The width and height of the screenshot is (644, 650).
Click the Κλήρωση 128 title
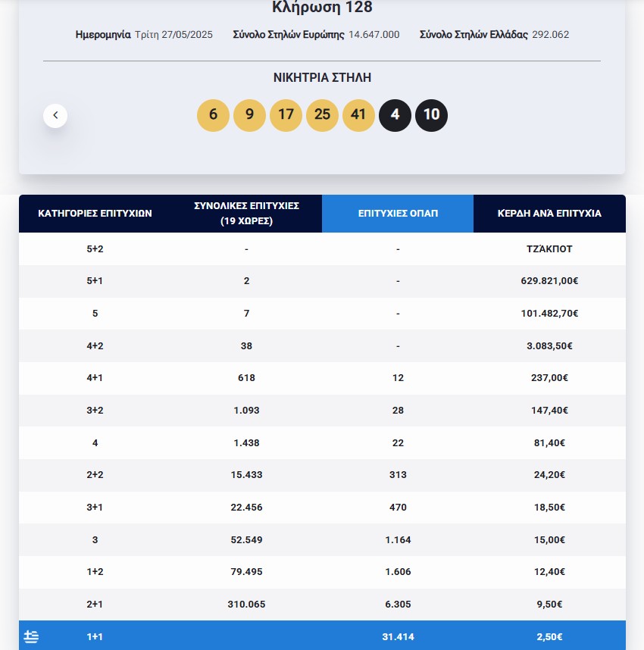[x=322, y=8]
